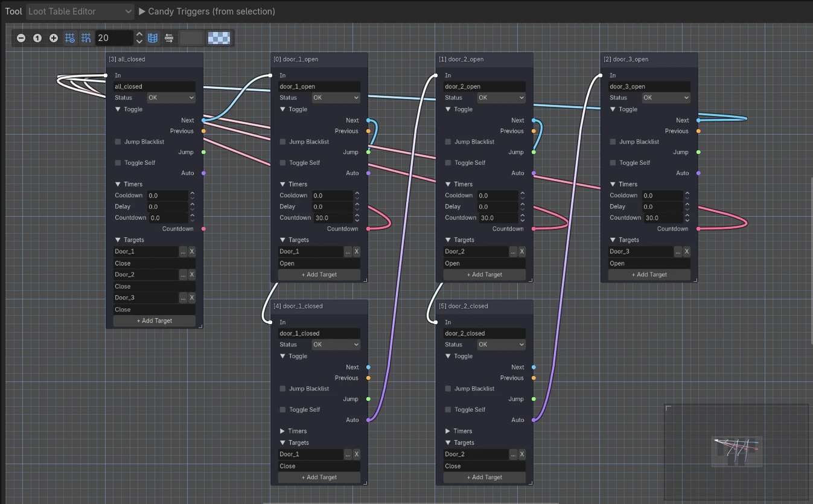Check Jump Blacklist in door_3_open node

(613, 142)
